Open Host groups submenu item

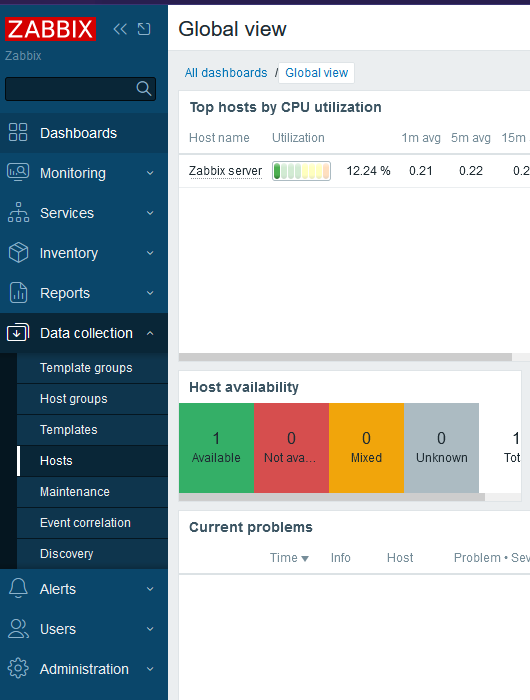point(92,399)
